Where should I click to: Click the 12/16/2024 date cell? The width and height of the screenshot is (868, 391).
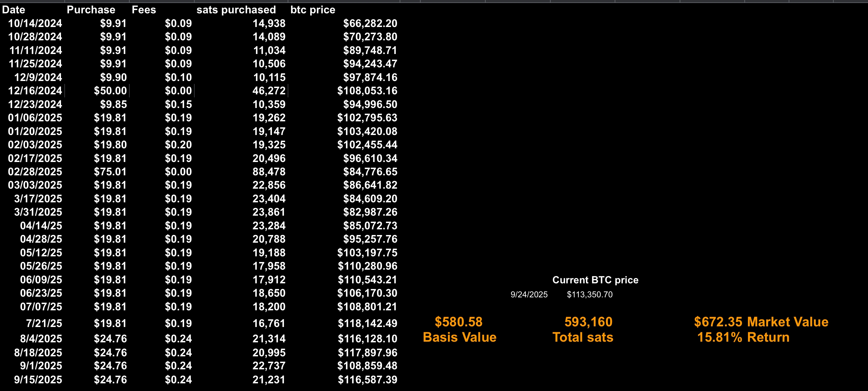(x=35, y=91)
